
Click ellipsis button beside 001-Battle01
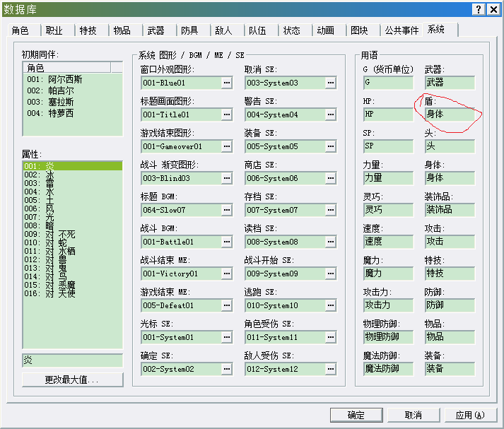(x=227, y=242)
